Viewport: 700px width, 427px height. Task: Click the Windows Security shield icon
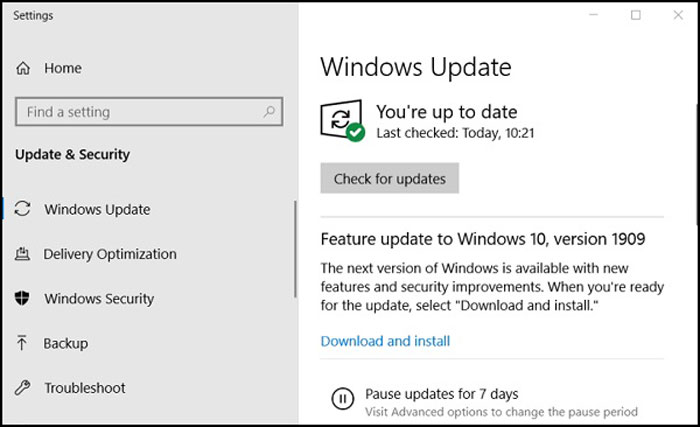[x=22, y=298]
